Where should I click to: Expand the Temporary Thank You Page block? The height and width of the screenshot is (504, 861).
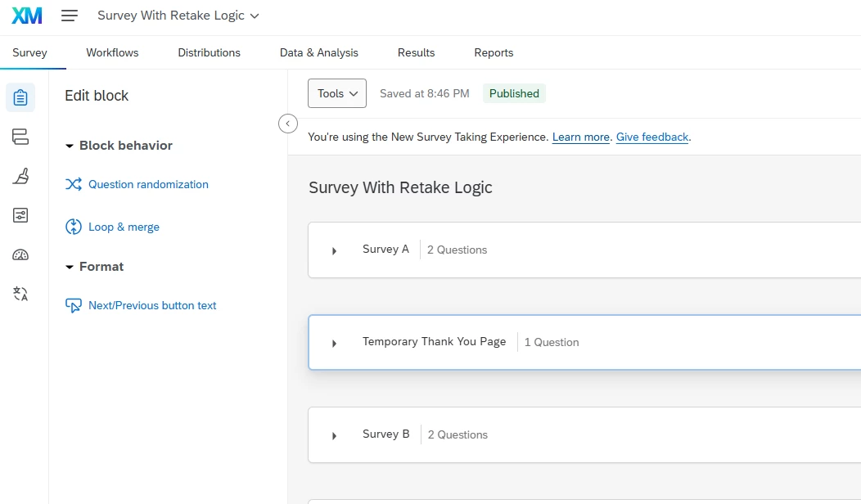coord(334,343)
